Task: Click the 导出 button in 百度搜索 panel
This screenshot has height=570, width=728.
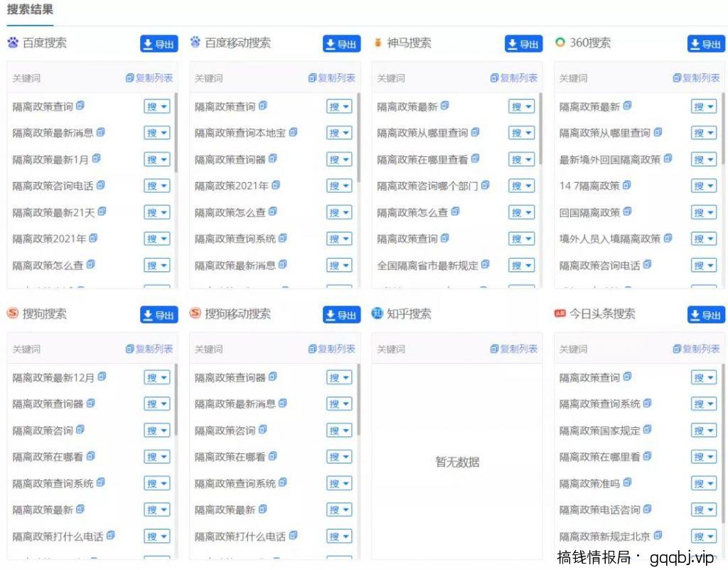Action: (158, 43)
